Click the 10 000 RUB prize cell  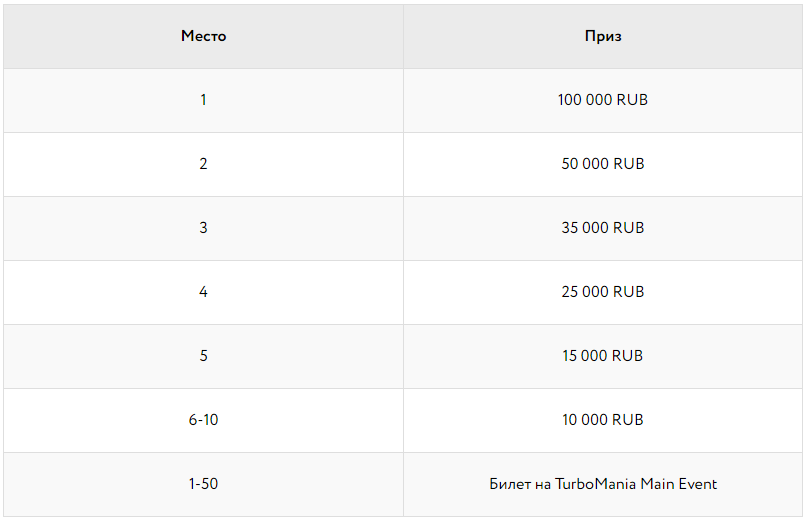603,420
